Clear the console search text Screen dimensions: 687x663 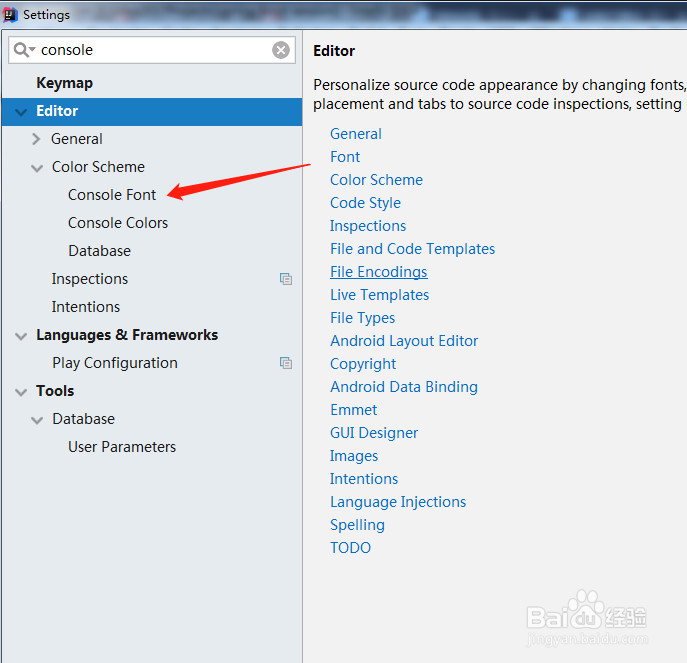(x=281, y=50)
